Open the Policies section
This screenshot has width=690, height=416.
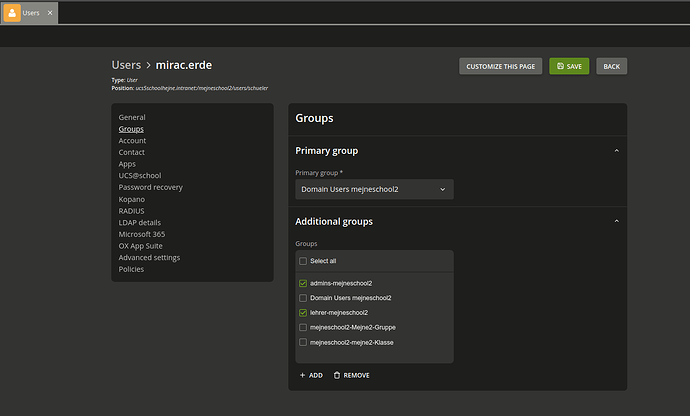(131, 269)
